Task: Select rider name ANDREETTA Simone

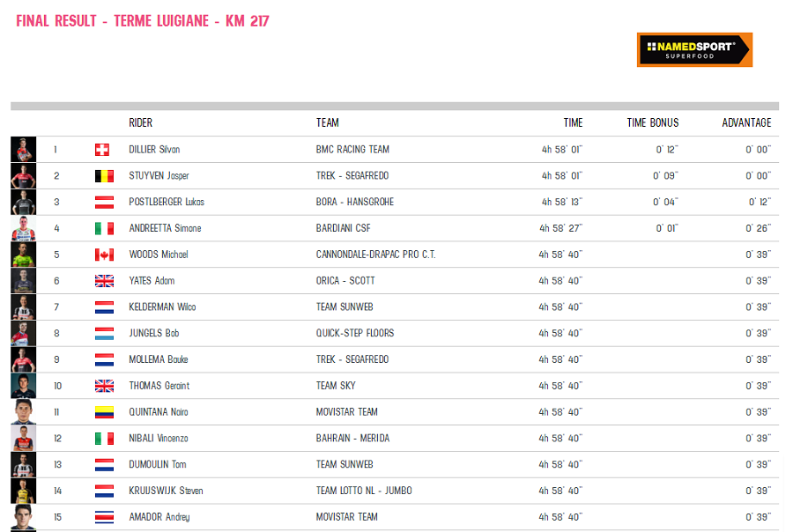Action: click(x=165, y=229)
